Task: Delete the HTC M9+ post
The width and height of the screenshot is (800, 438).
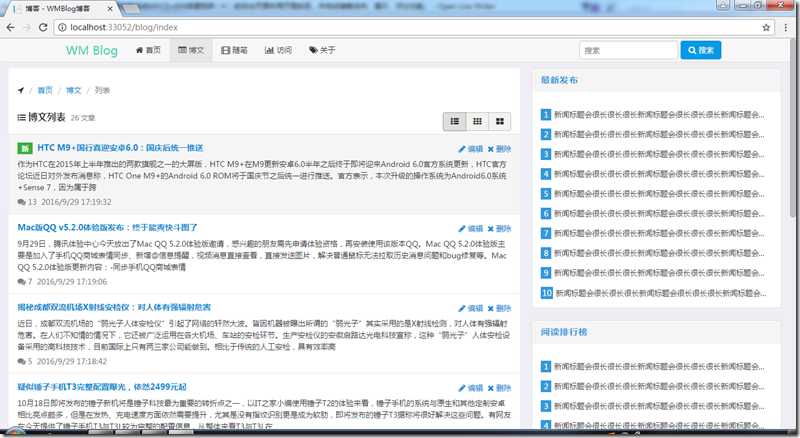Action: [499, 149]
